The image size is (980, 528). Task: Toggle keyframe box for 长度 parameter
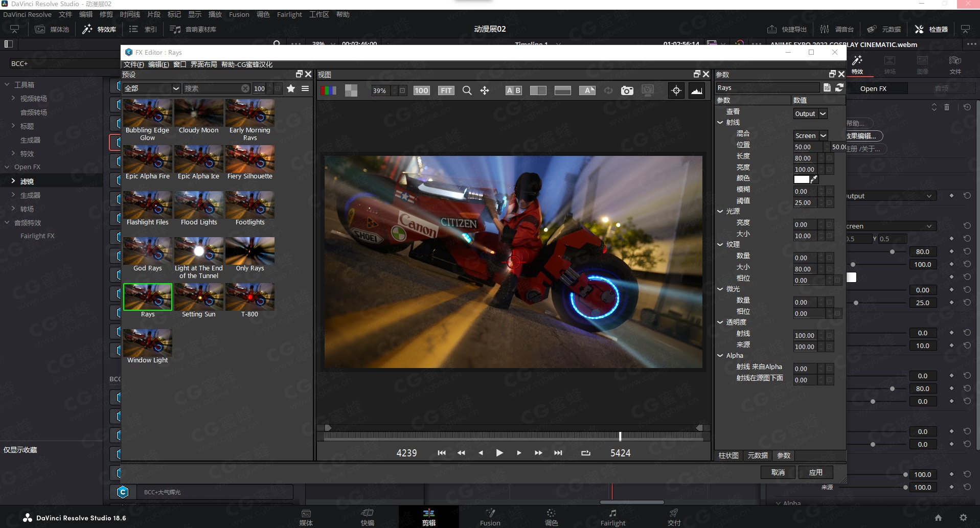(x=829, y=158)
